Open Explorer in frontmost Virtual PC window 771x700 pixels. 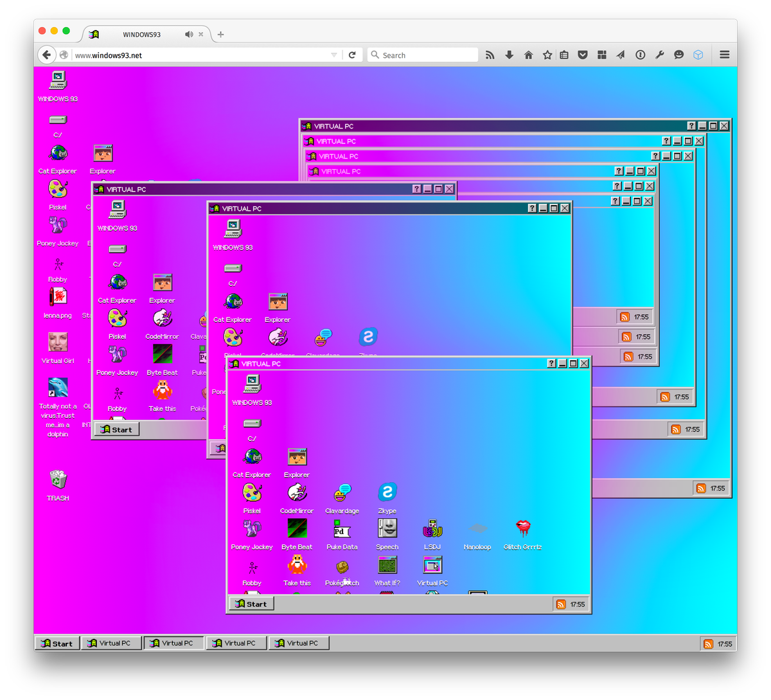[x=297, y=457]
